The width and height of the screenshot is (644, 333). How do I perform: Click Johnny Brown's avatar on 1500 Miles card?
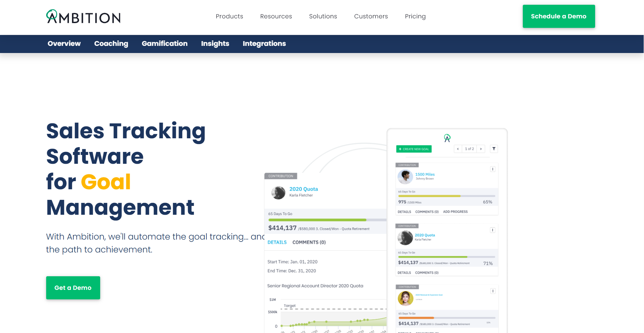click(x=405, y=177)
